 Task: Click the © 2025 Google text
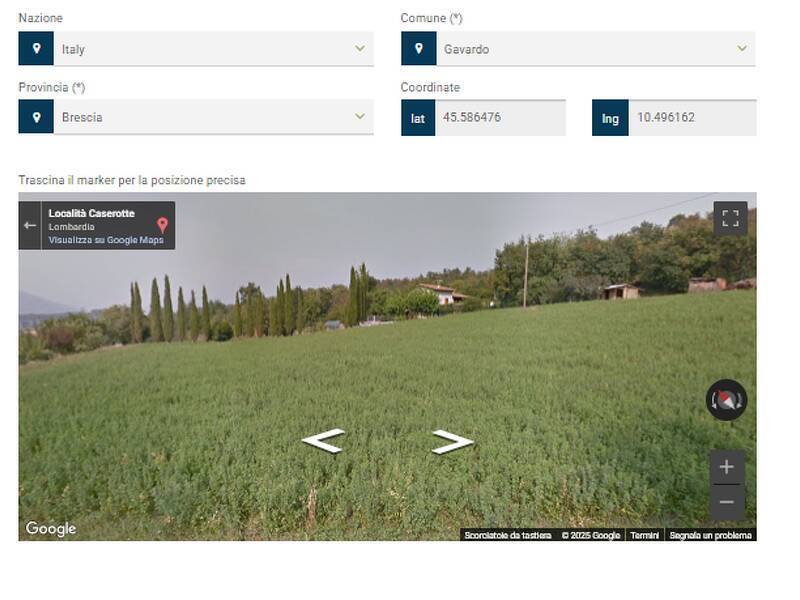point(591,535)
